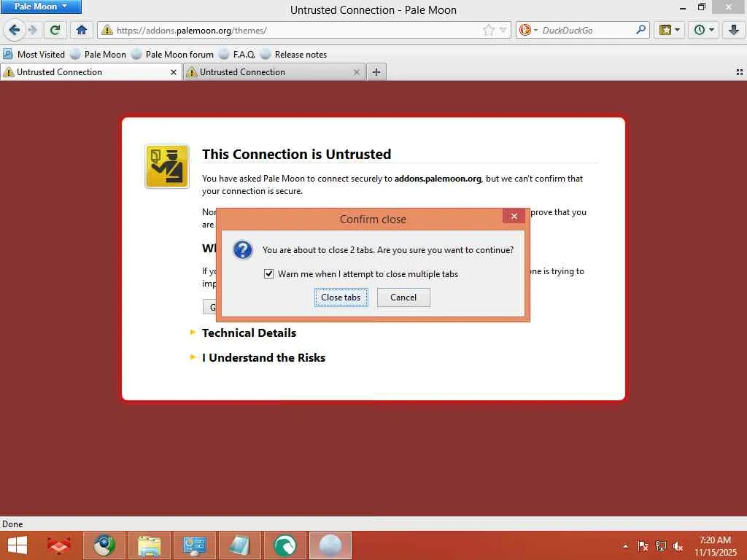Minimize the Pale Moon window
The height and width of the screenshot is (560, 747).
pos(683,7)
